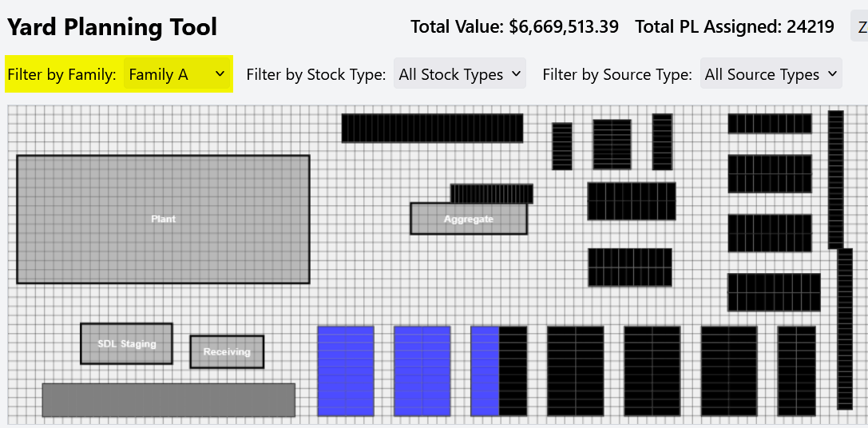Select the Aggregate zone block
The image size is (868, 428).
pos(468,219)
